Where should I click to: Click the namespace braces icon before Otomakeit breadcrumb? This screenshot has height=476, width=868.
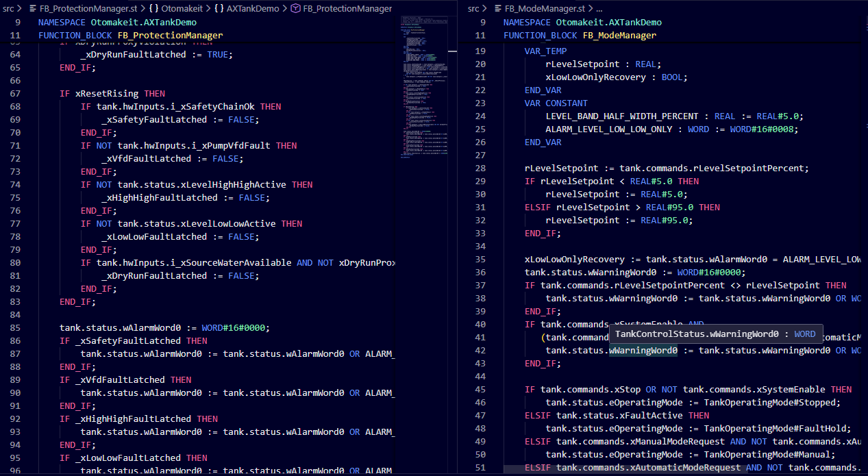coord(154,9)
